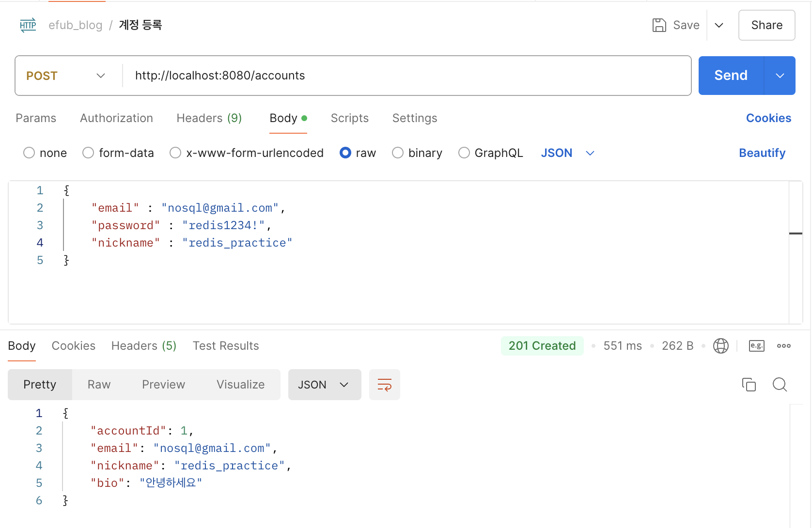The width and height of the screenshot is (812, 528).
Task: Click the 262 B response size
Action: click(x=678, y=346)
